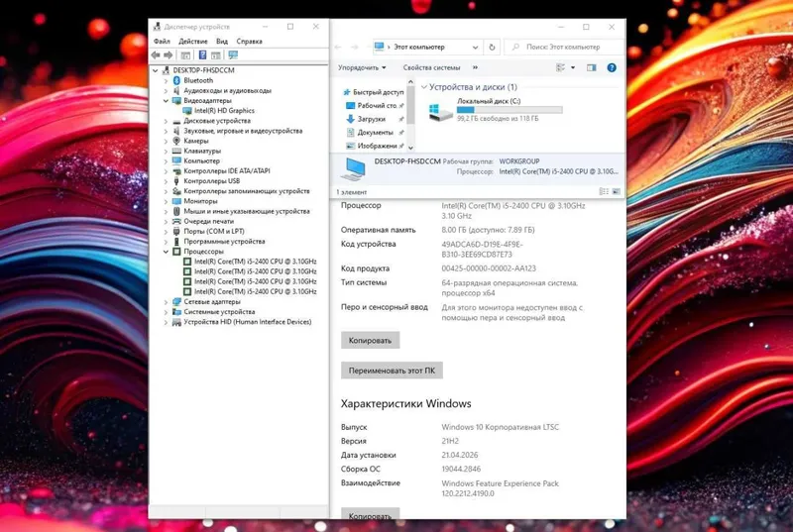
Task: Select the Камеры category in device tree
Action: (x=195, y=141)
